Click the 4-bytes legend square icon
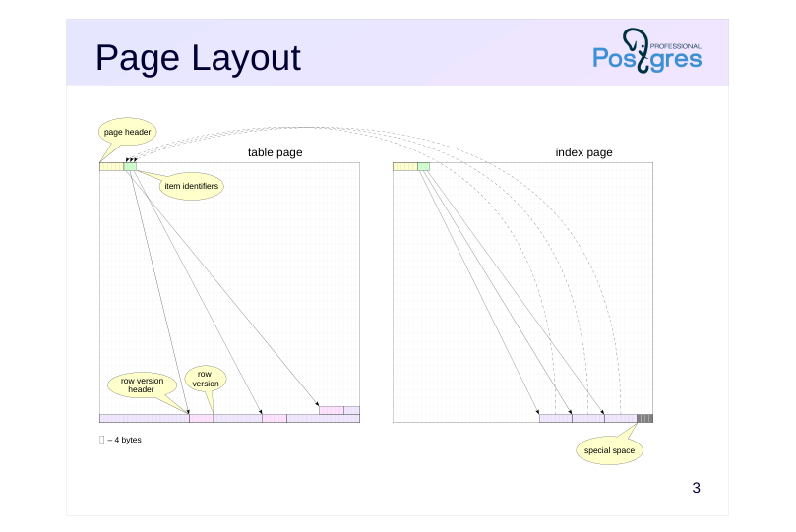This screenshot has height=532, width=796. (102, 440)
